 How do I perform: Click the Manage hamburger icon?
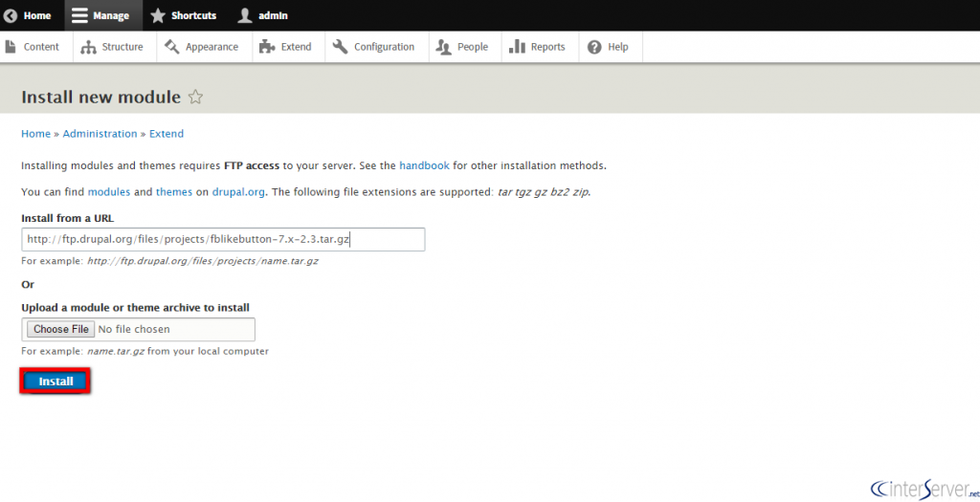coord(79,15)
